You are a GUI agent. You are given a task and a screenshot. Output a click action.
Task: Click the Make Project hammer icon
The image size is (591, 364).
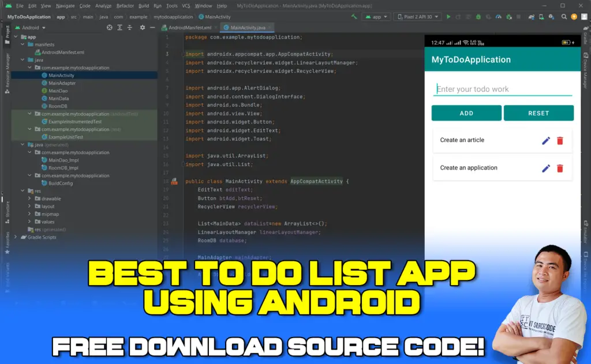click(354, 17)
